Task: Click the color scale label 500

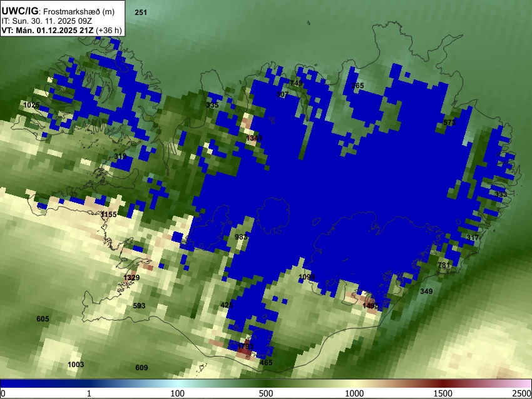Action: pyautogui.click(x=265, y=393)
